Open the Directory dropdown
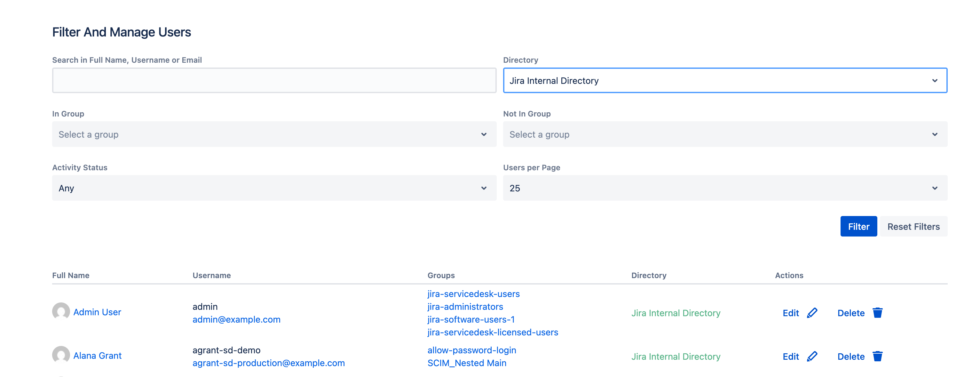This screenshot has width=980, height=377. 725,80
